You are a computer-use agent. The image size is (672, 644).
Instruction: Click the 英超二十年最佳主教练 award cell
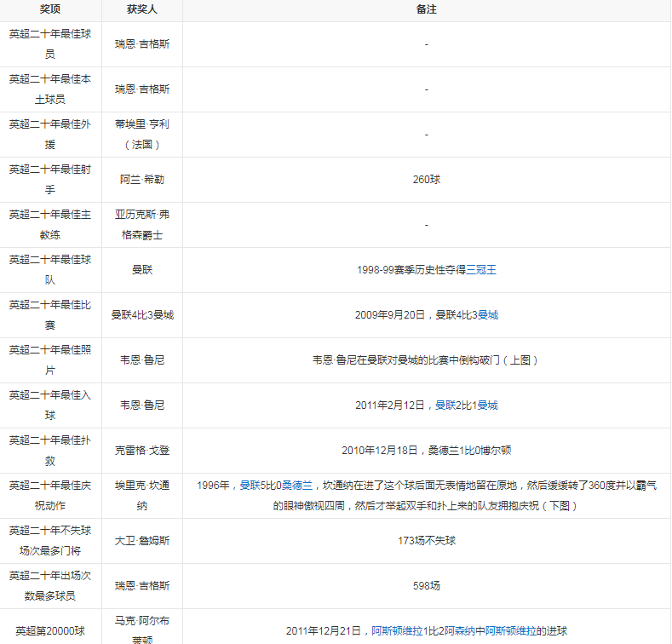(x=50, y=224)
